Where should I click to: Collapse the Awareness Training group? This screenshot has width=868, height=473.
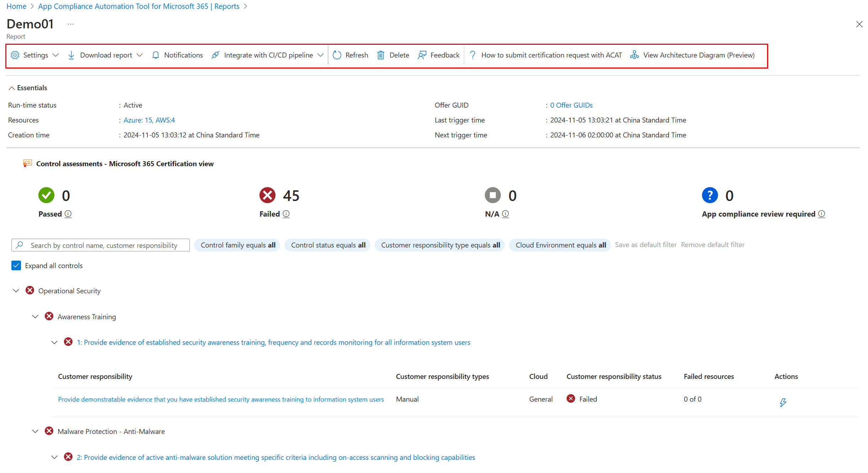coord(35,316)
